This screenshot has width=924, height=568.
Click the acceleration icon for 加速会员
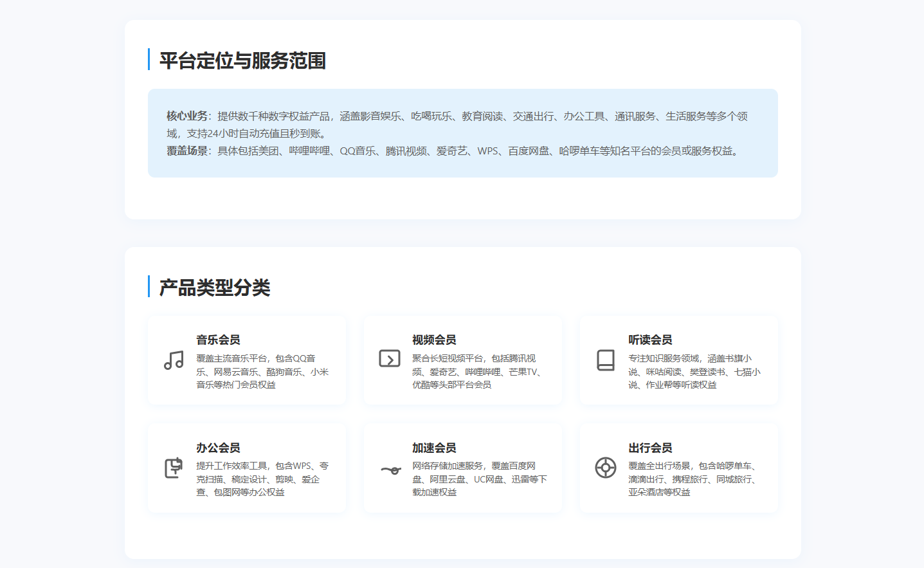tap(390, 470)
